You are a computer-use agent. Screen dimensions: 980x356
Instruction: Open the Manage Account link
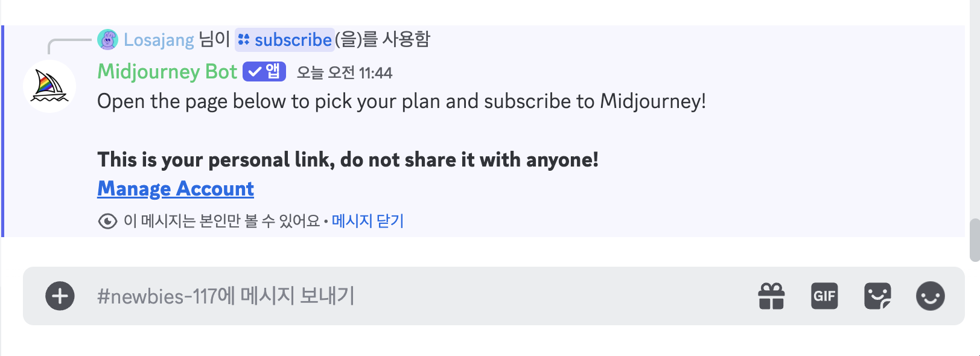coord(176,189)
